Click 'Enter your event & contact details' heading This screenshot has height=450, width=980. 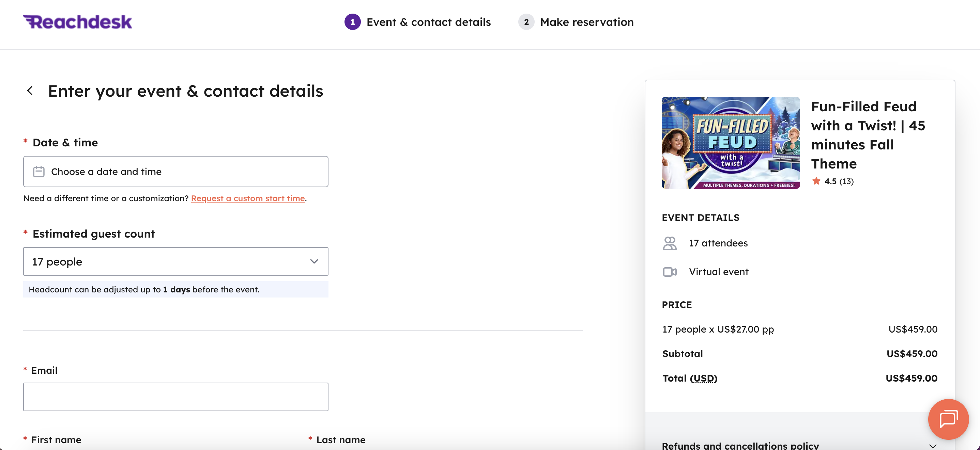click(186, 91)
